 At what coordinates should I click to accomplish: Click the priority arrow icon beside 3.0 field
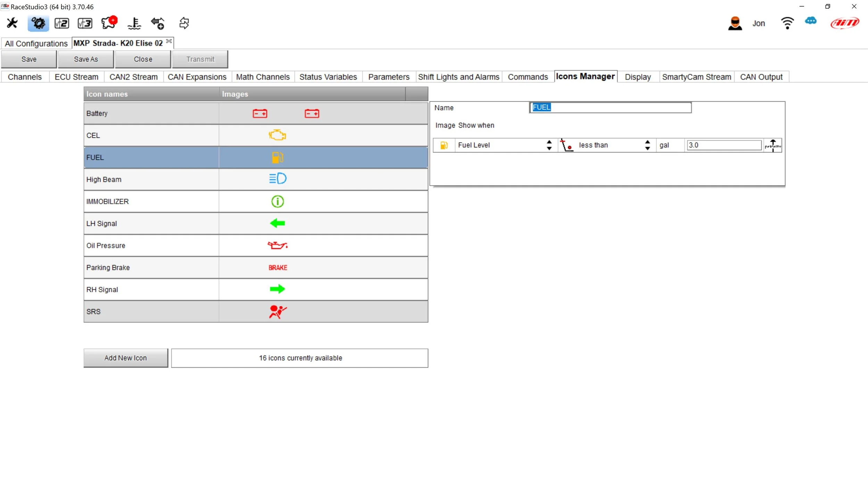(x=773, y=145)
